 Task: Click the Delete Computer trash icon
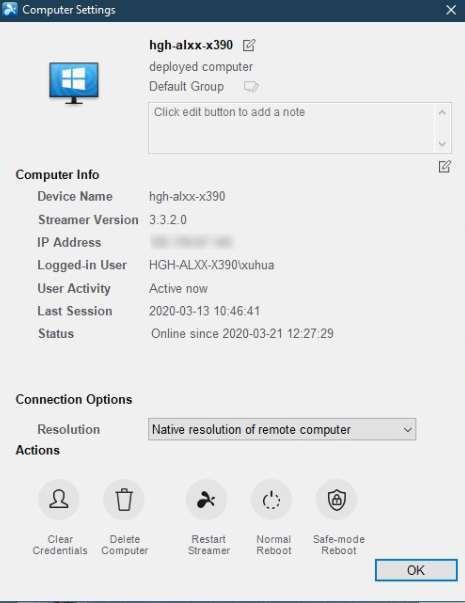(x=124, y=500)
